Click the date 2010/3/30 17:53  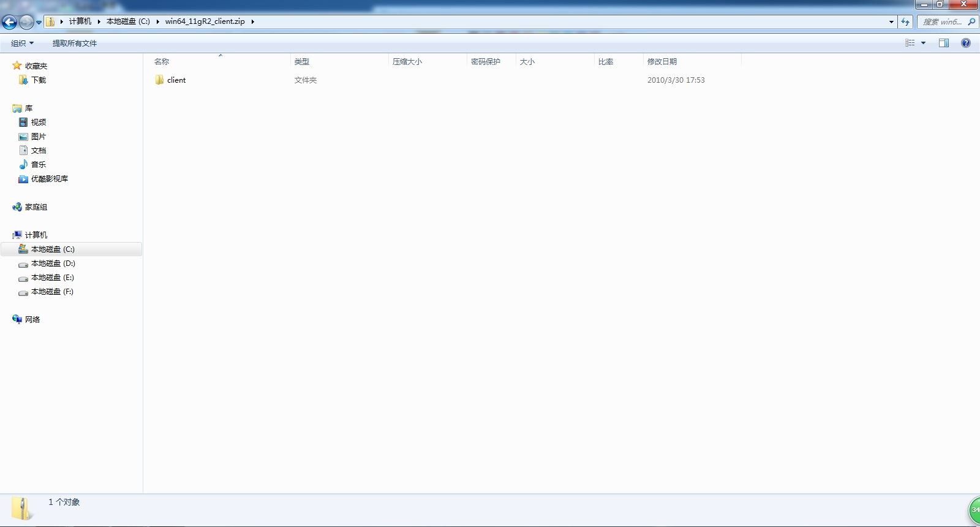[x=676, y=80]
